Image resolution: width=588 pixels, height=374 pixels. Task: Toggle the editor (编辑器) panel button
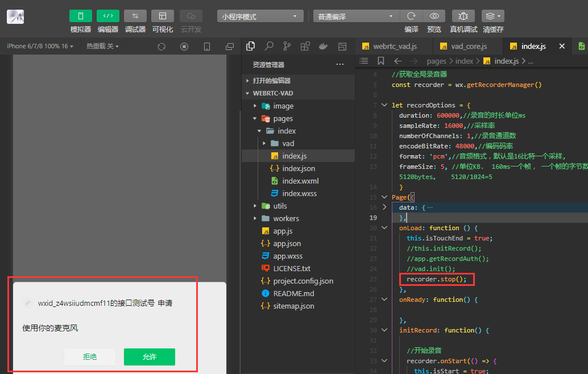pos(108,16)
